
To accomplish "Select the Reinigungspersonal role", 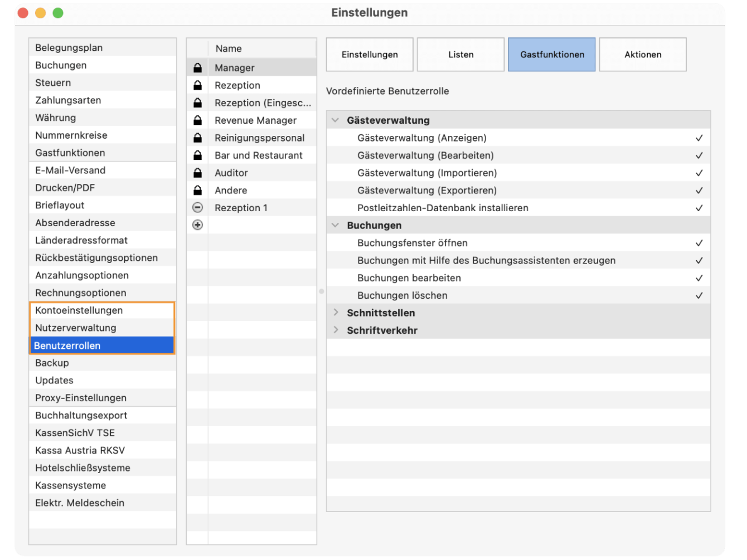I will (251, 138).
